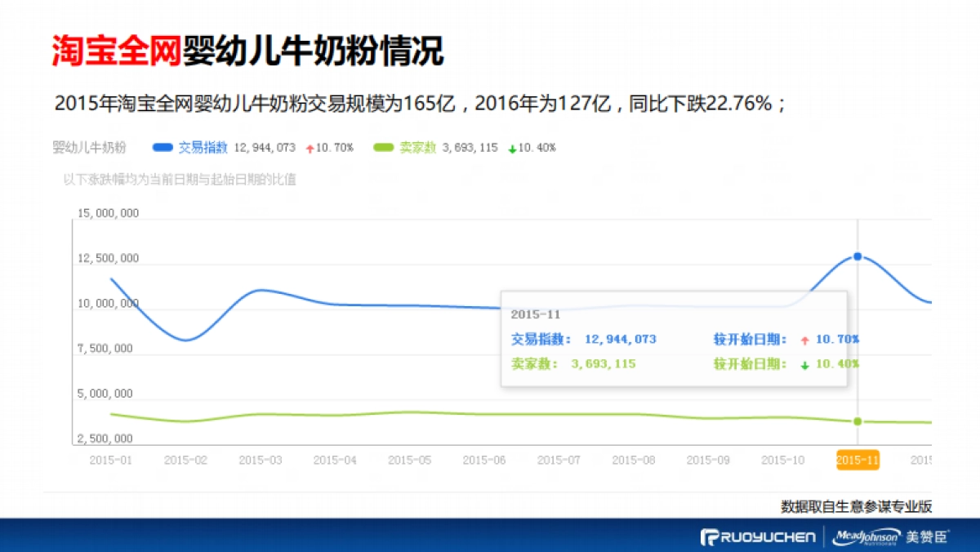Select the blue data point at 2015-11

pyautogui.click(x=857, y=256)
